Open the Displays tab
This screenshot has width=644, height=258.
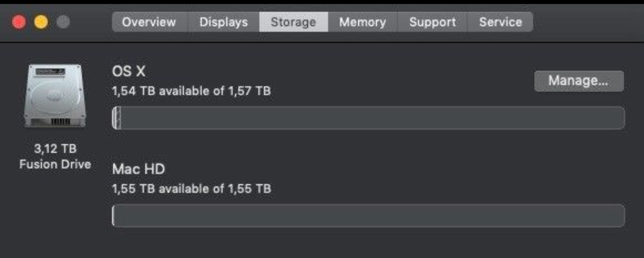[223, 22]
